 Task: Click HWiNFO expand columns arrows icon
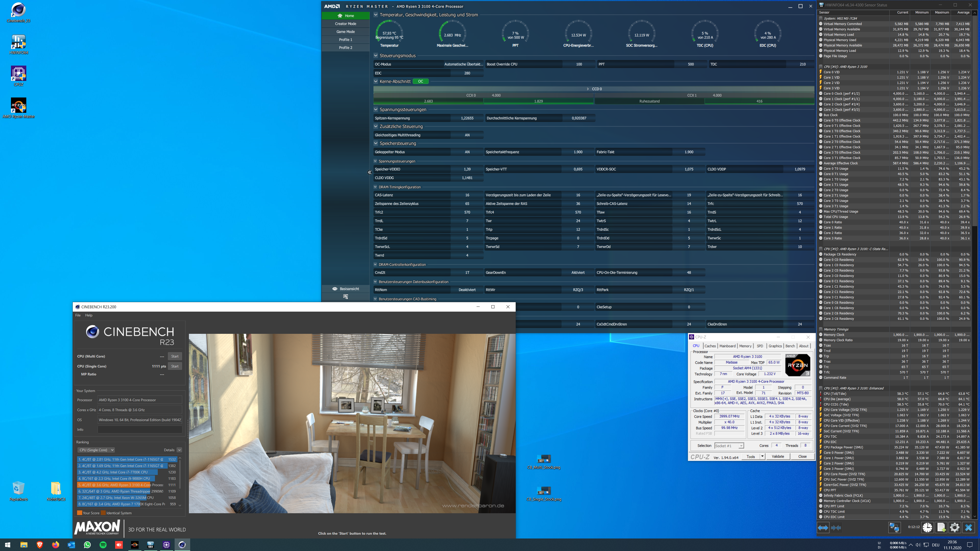point(823,528)
